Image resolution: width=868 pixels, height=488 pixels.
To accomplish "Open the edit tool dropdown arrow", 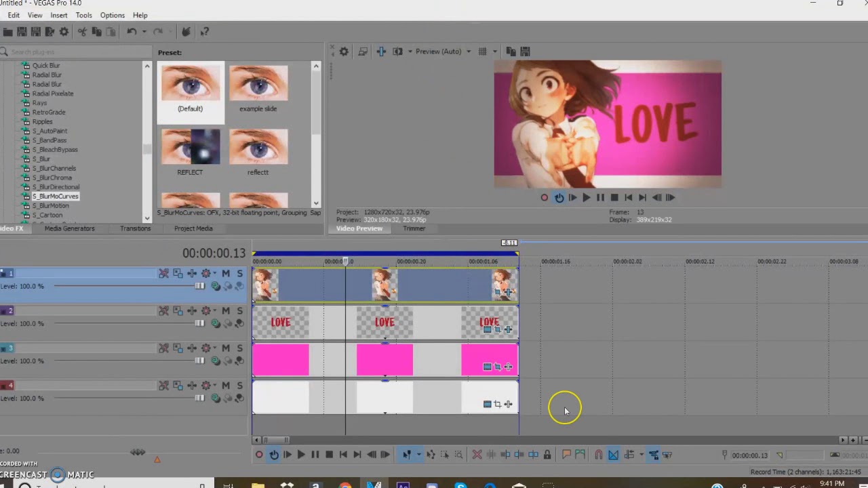I will 418,455.
